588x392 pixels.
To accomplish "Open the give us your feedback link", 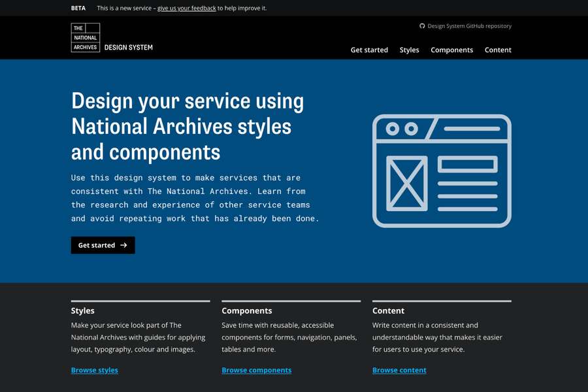I will click(x=186, y=8).
